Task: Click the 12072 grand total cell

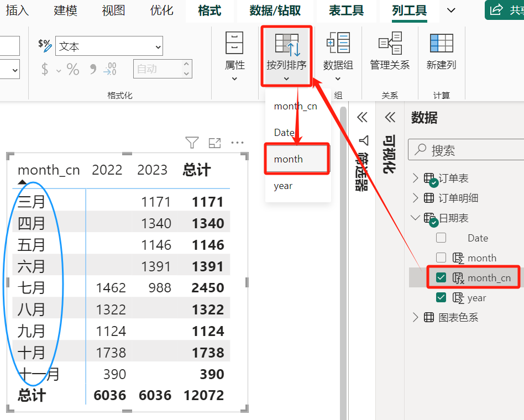Action: (204, 396)
